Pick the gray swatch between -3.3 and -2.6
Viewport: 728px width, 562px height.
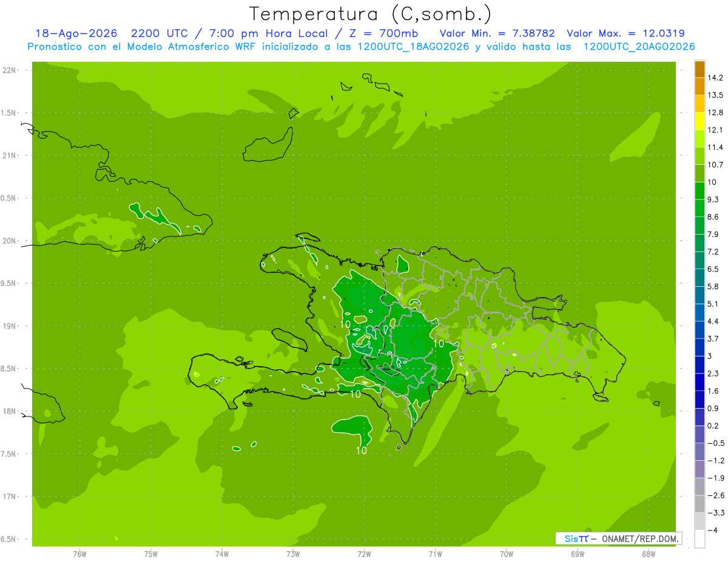pos(699,504)
